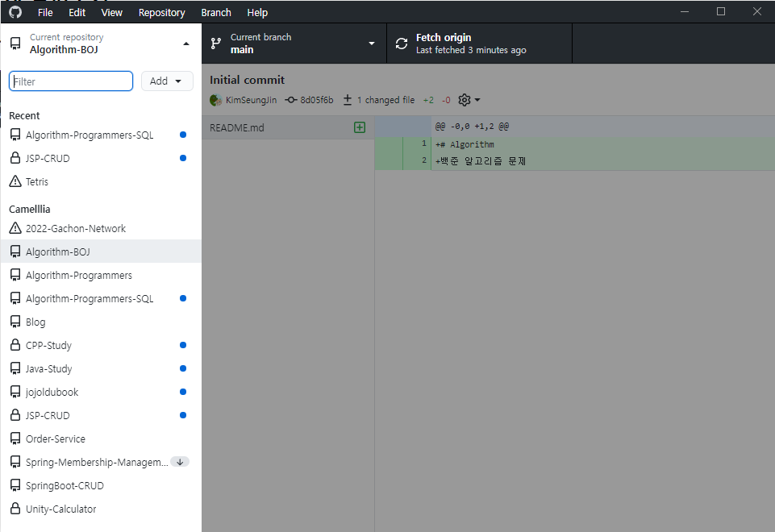The image size is (775, 532).
Task: Click commit hash 8d05f6b
Action: tap(317, 100)
